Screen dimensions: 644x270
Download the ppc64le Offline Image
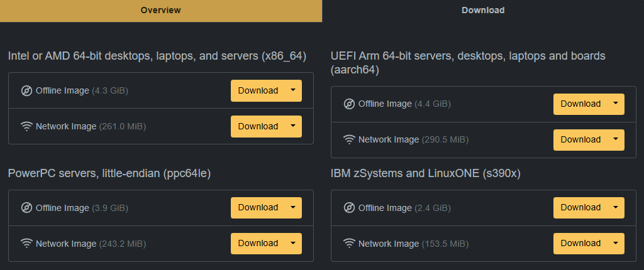(258, 208)
